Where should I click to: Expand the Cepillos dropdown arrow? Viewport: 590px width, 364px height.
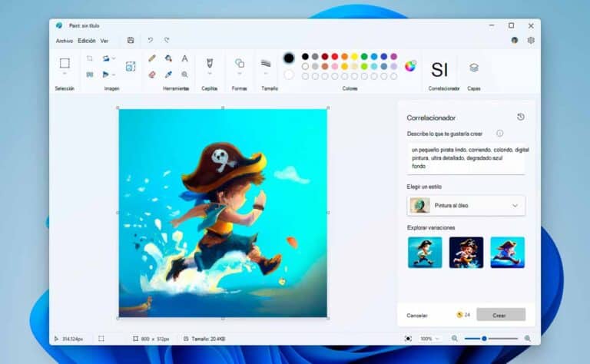pyautogui.click(x=210, y=74)
